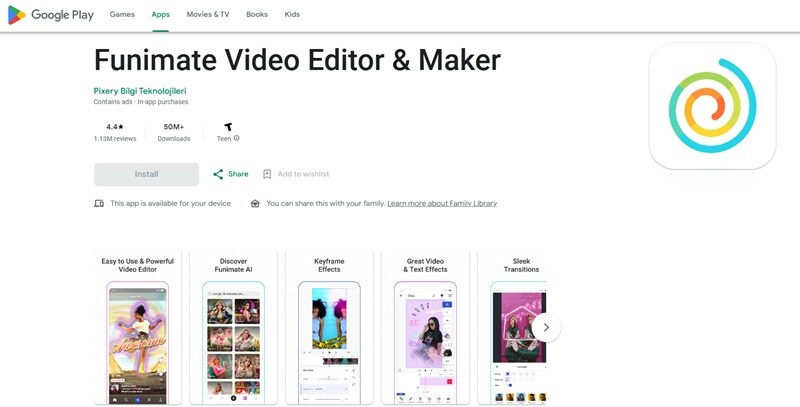Click the Contains ads In-app purchases text
Image resolution: width=800 pixels, height=407 pixels.
click(x=141, y=102)
